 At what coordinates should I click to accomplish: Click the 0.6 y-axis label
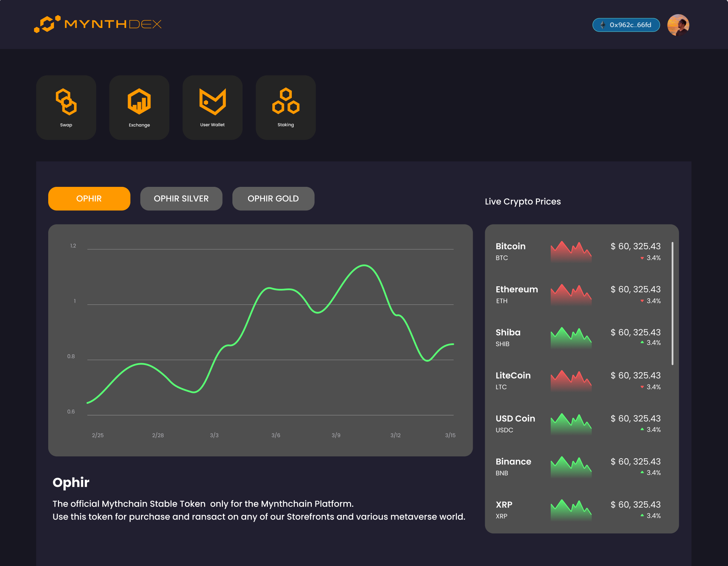point(71,411)
